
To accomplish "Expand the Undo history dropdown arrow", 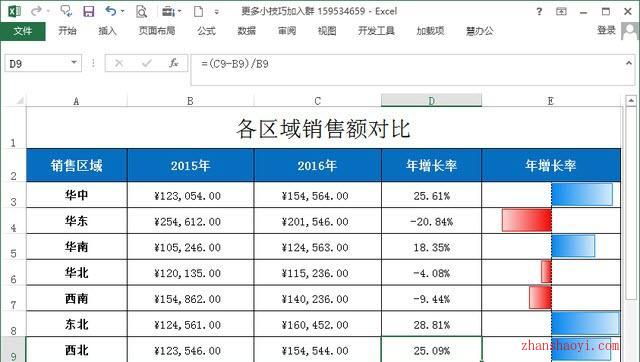I will point(122,11).
